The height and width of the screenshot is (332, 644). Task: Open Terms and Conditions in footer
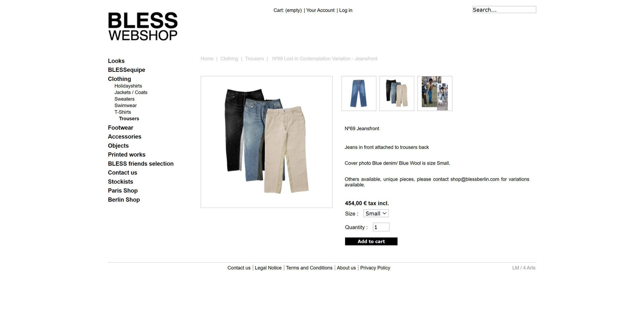pos(309,268)
